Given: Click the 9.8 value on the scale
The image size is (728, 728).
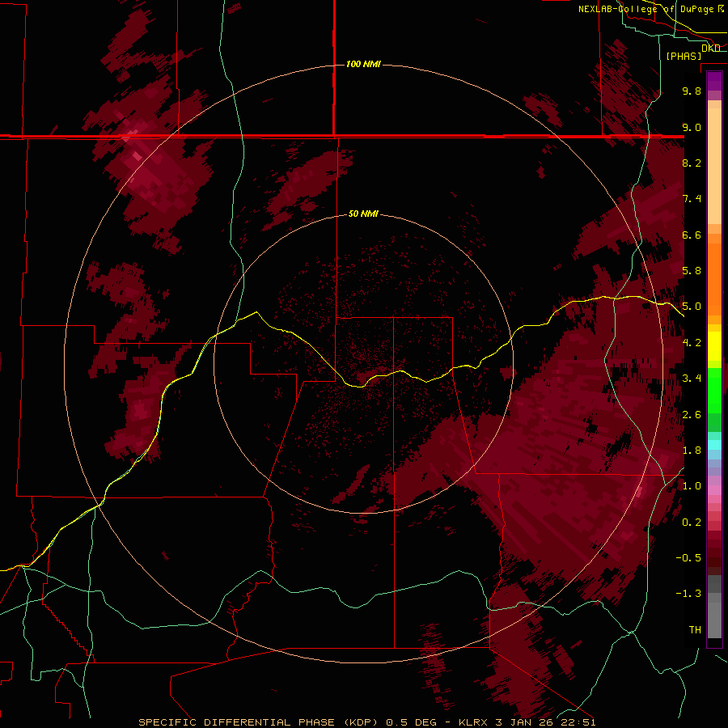Looking at the screenshot, I should coord(692,91).
